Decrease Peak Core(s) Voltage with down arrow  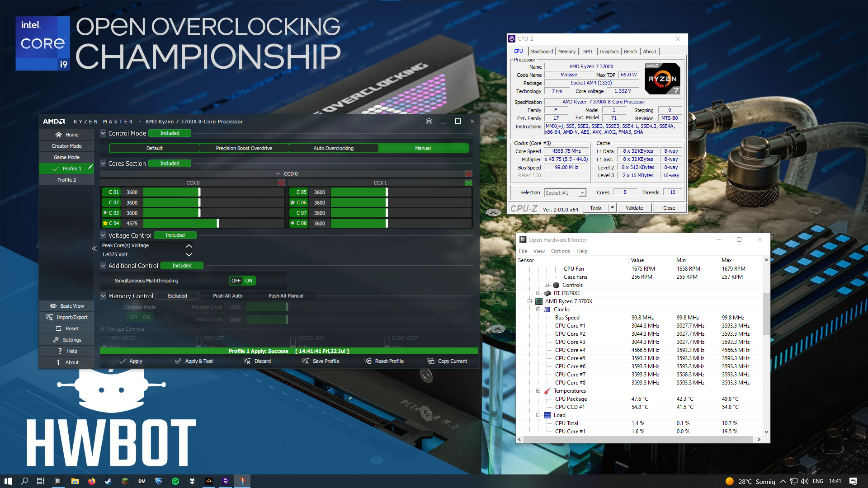pos(189,255)
